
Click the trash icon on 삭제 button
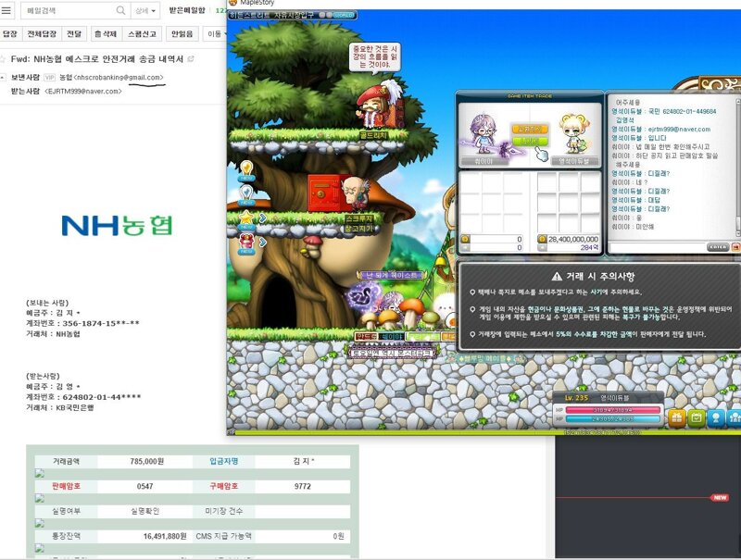click(98, 34)
